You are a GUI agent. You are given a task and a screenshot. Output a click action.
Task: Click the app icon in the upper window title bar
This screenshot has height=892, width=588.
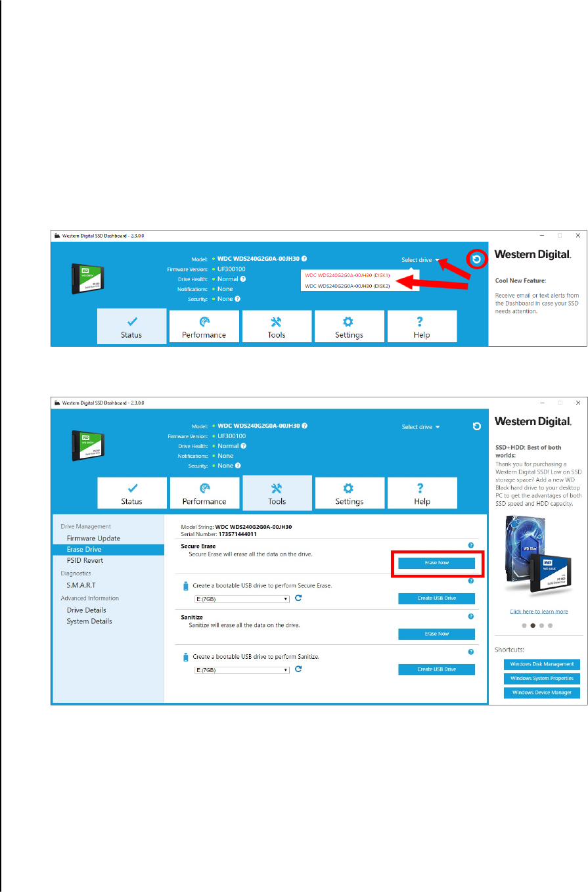[58, 235]
